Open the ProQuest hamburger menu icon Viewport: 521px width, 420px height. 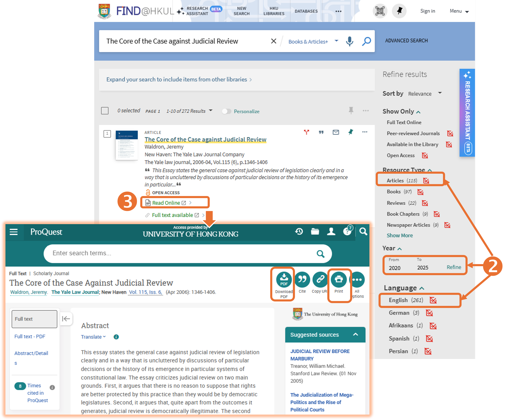point(14,232)
